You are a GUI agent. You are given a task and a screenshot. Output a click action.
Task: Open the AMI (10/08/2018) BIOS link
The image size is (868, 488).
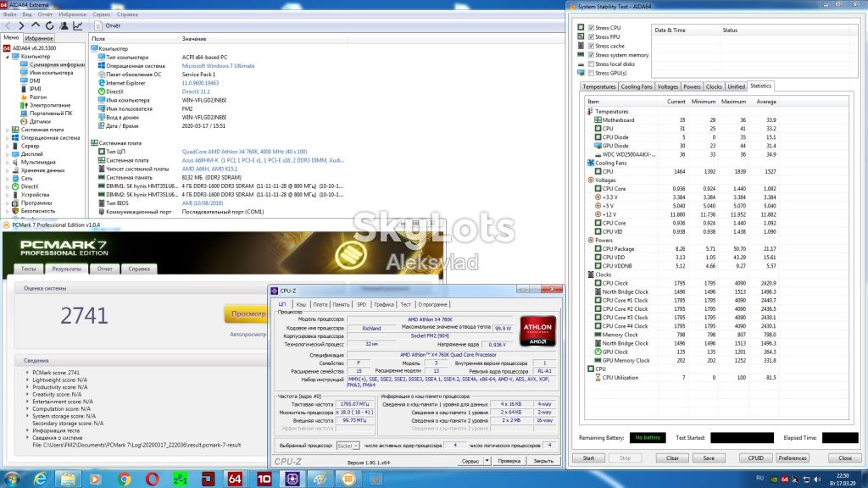click(202, 203)
